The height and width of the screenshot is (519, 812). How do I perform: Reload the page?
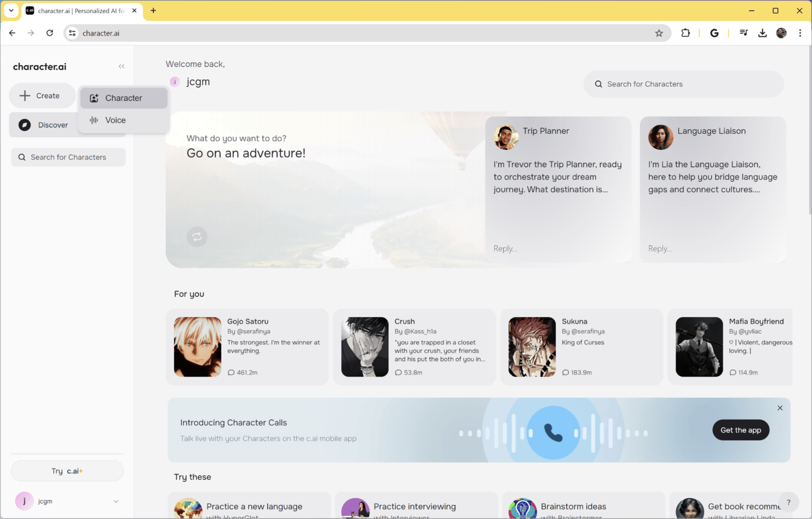tap(50, 33)
